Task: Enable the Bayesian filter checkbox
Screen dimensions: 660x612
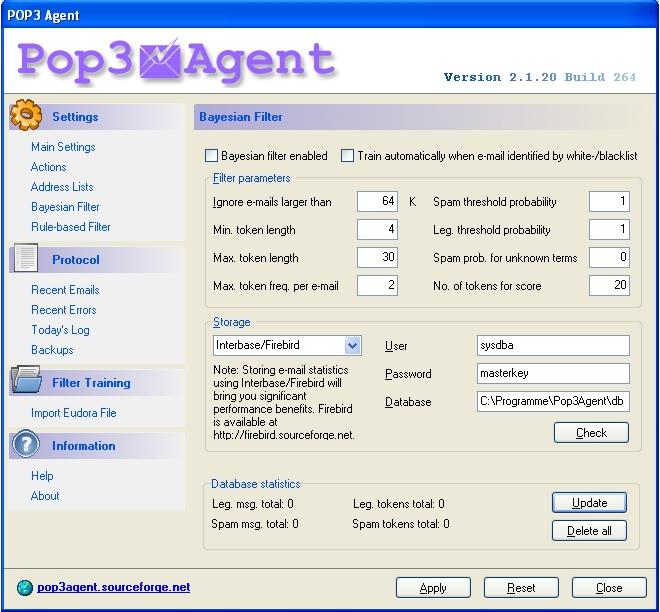Action: pos(211,156)
